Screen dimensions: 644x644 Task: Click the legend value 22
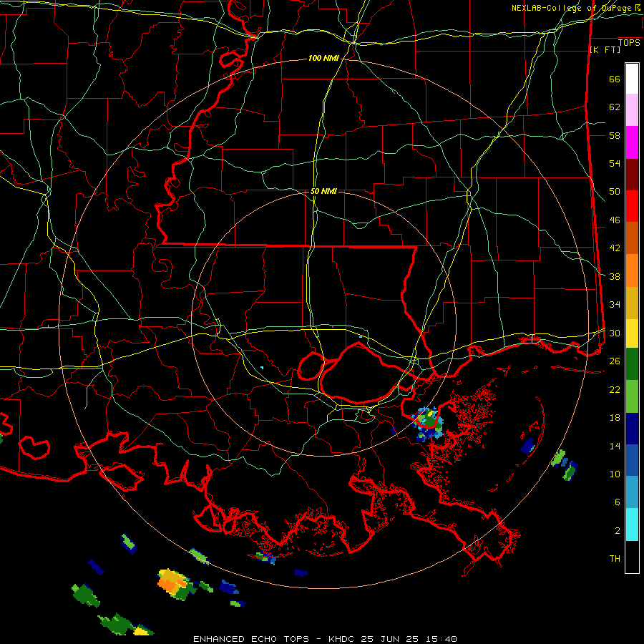(615, 390)
